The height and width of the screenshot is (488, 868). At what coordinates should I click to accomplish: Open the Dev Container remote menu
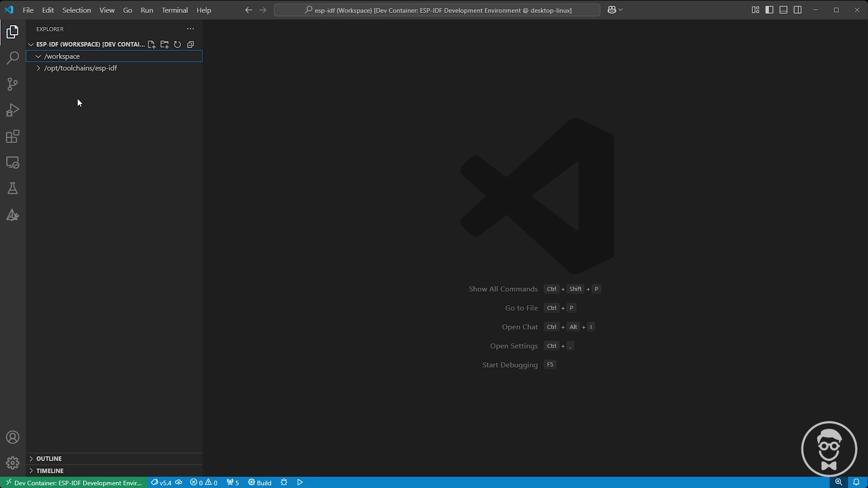[73, 483]
